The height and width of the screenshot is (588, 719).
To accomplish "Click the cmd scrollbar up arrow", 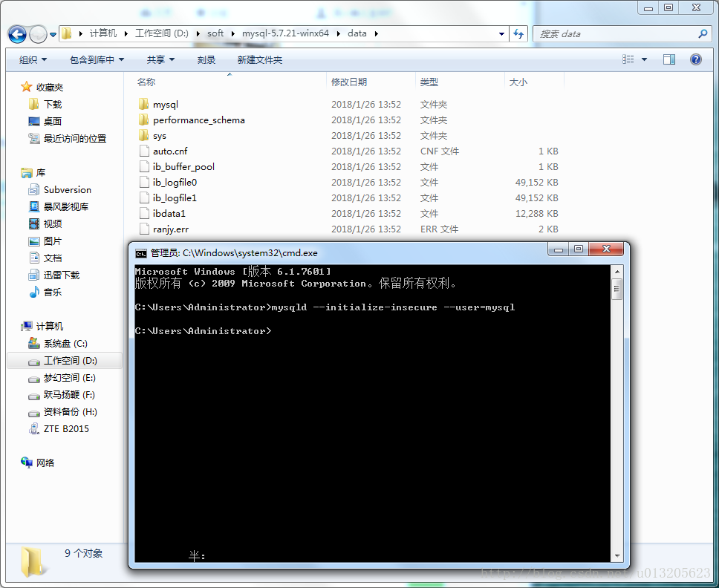I will pos(616,271).
